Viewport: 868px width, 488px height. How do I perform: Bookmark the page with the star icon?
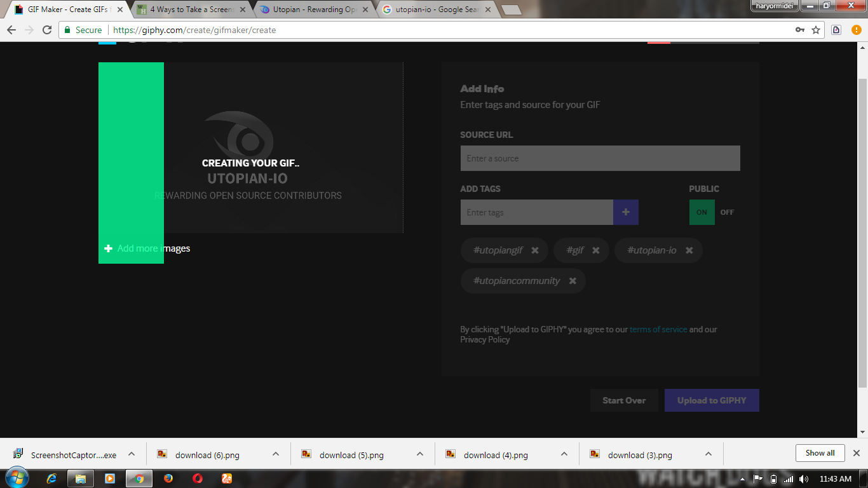[x=817, y=29]
